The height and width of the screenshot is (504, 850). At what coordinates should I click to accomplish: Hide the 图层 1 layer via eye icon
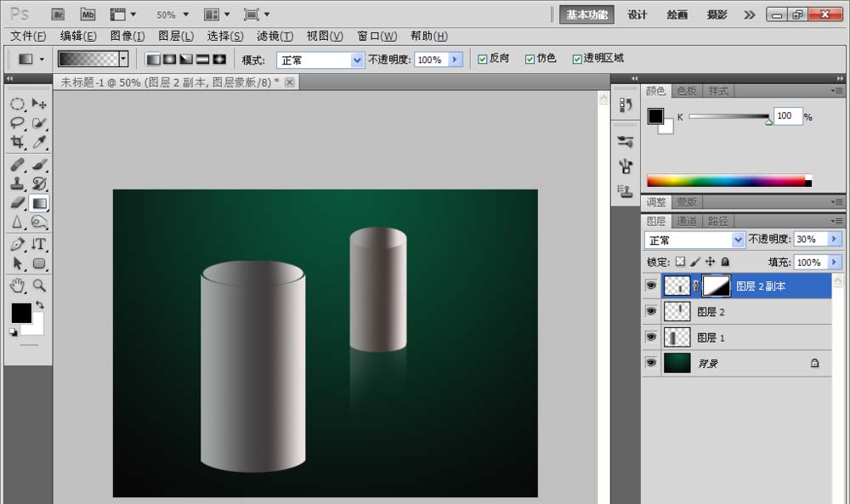coord(651,337)
